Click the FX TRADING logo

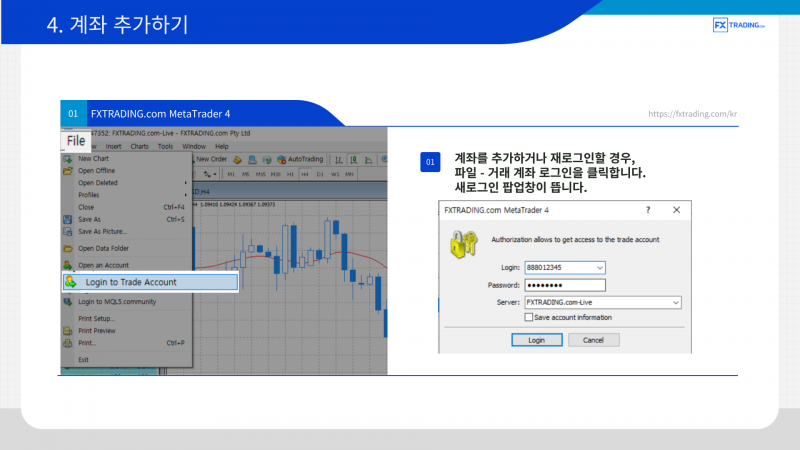(738, 24)
